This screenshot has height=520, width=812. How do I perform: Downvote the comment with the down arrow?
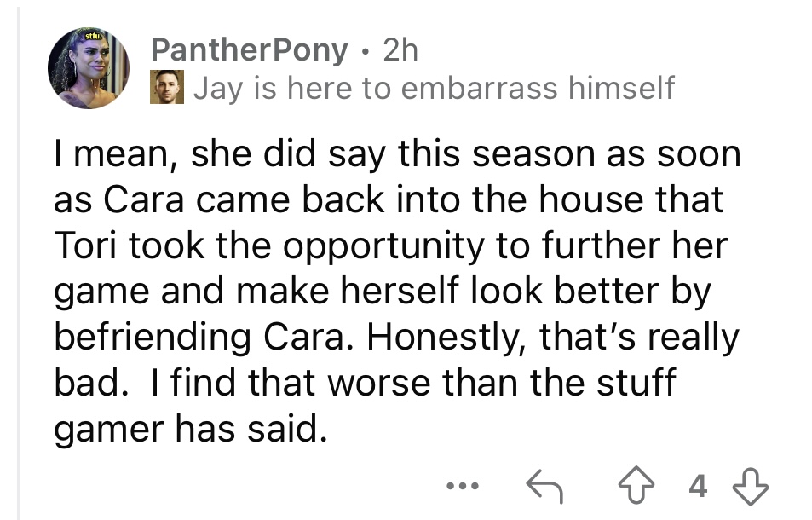tap(751, 487)
